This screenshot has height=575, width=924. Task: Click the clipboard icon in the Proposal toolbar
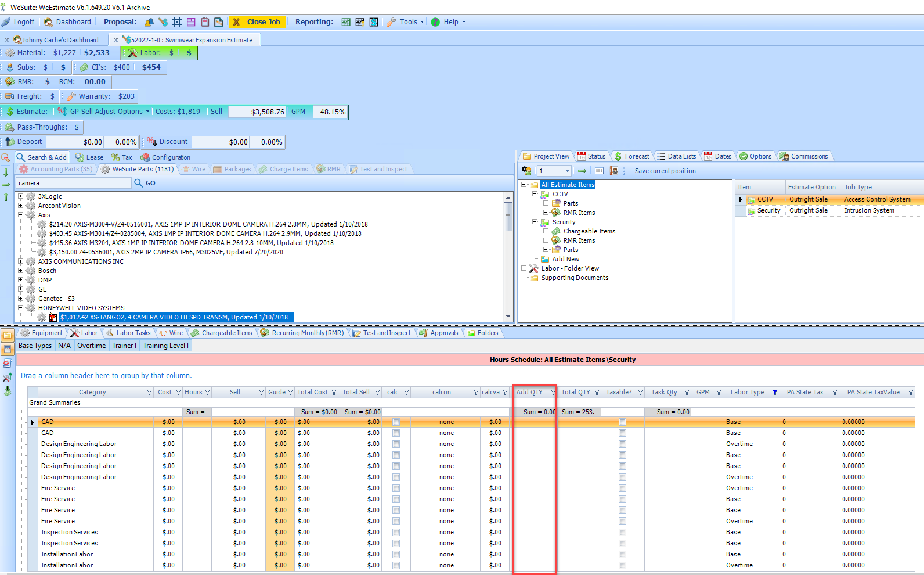(x=205, y=22)
